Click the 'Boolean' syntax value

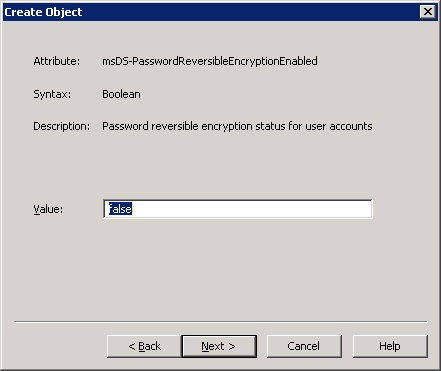(121, 94)
